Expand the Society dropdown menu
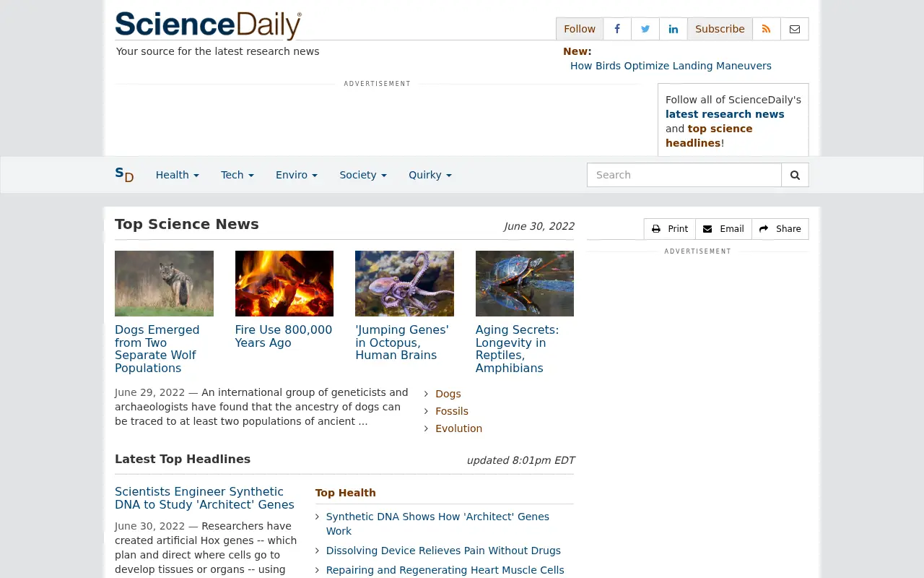924x578 pixels. (363, 175)
